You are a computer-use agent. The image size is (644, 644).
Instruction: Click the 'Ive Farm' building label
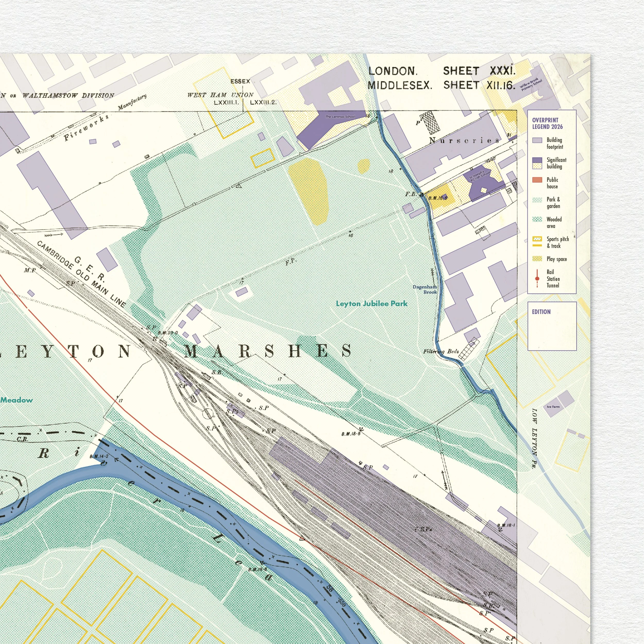[553, 407]
